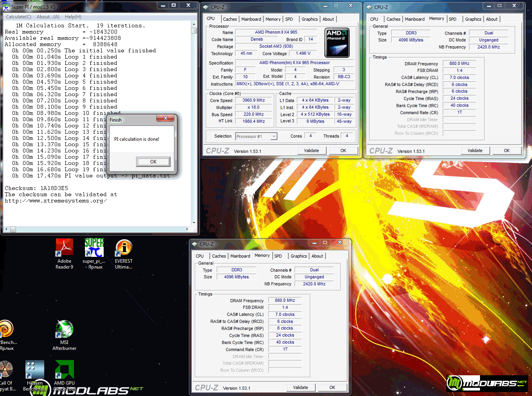
Task: Switch to Caches tab in CPU window
Action: click(x=230, y=19)
